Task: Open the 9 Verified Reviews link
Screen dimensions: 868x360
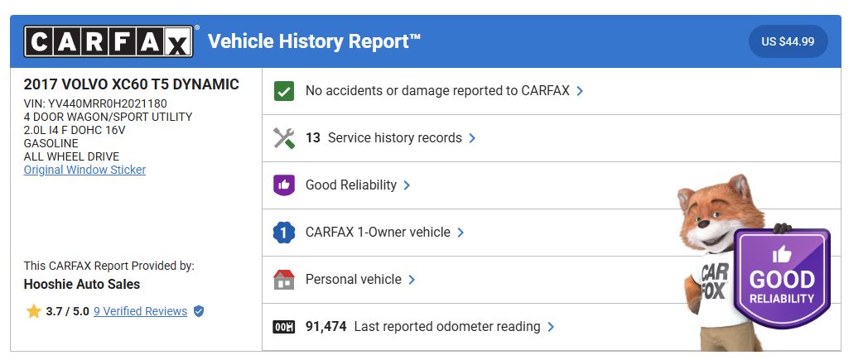Action: click(140, 311)
